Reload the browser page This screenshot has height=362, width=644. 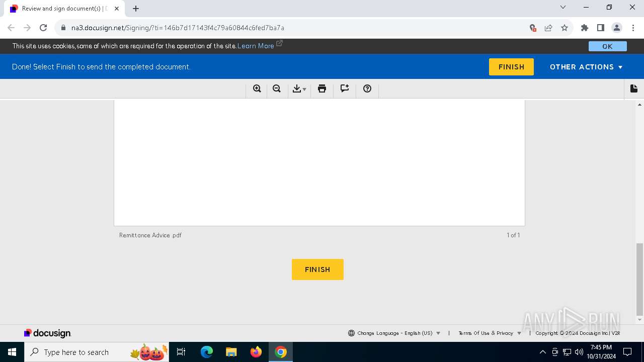coord(43,28)
